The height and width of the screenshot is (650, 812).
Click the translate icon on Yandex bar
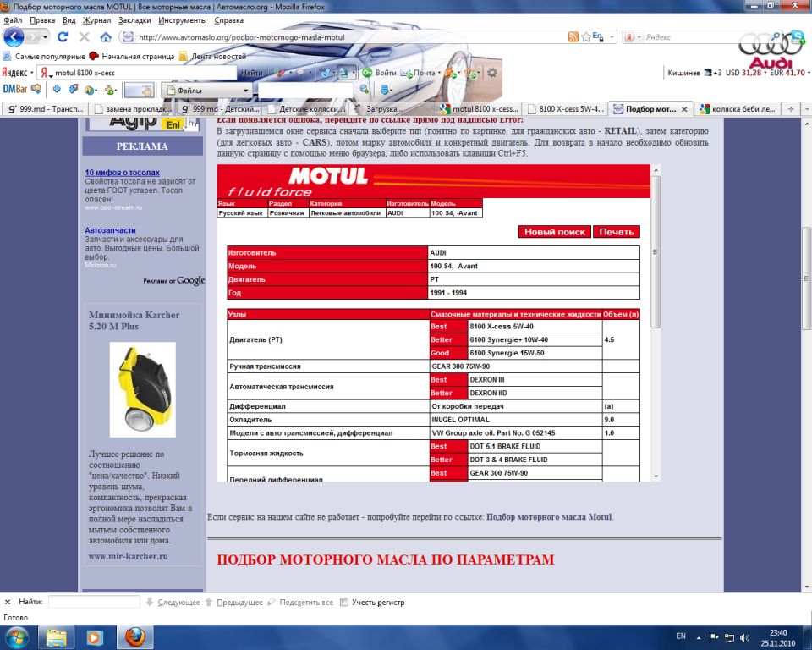tap(344, 73)
